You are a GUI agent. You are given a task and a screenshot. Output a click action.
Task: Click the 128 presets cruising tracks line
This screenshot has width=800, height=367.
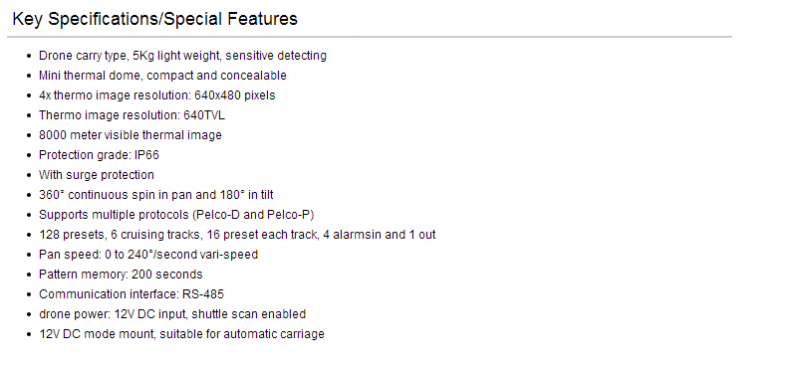click(x=237, y=235)
